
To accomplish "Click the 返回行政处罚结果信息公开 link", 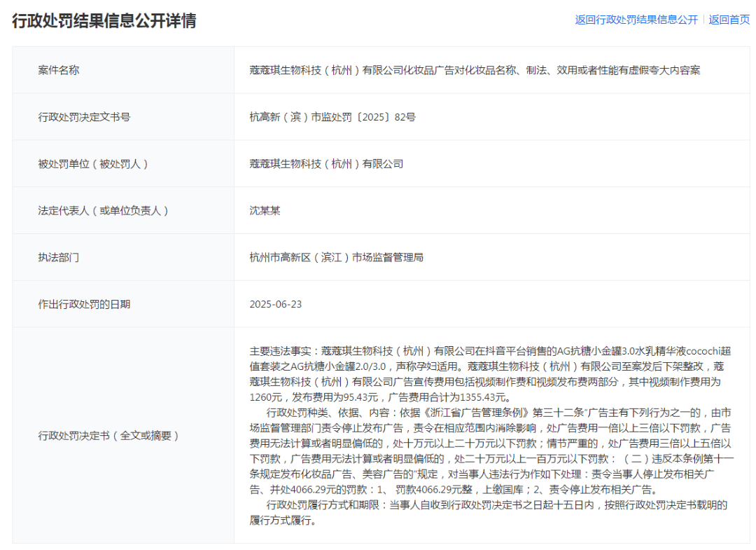I will (x=636, y=20).
